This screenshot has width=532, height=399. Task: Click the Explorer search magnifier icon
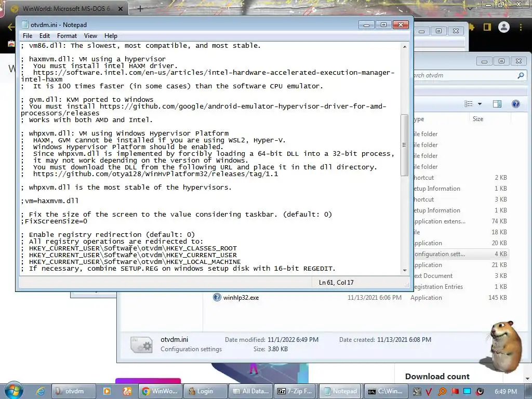click(x=521, y=75)
